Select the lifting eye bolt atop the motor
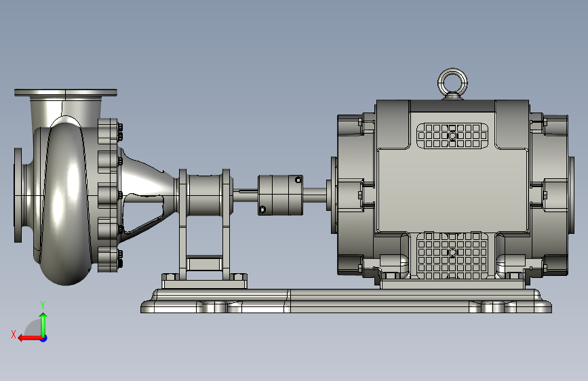Image resolution: width=588 pixels, height=381 pixels. coord(452,84)
